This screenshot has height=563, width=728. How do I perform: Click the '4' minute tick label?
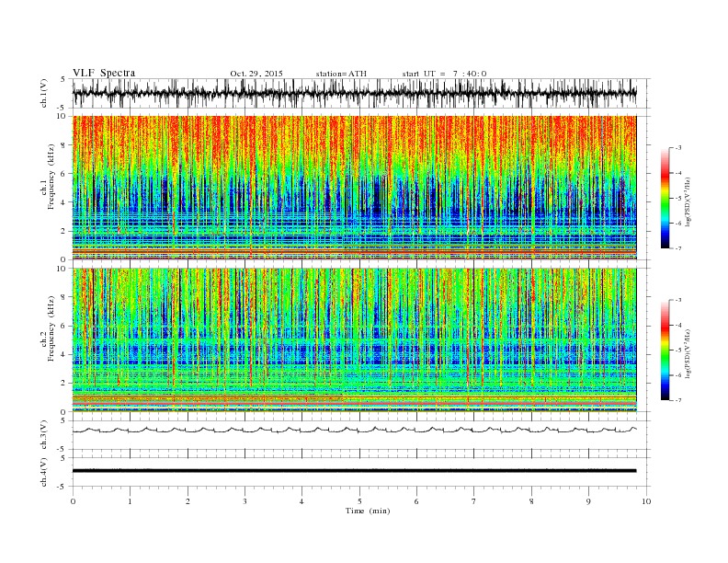tap(301, 501)
